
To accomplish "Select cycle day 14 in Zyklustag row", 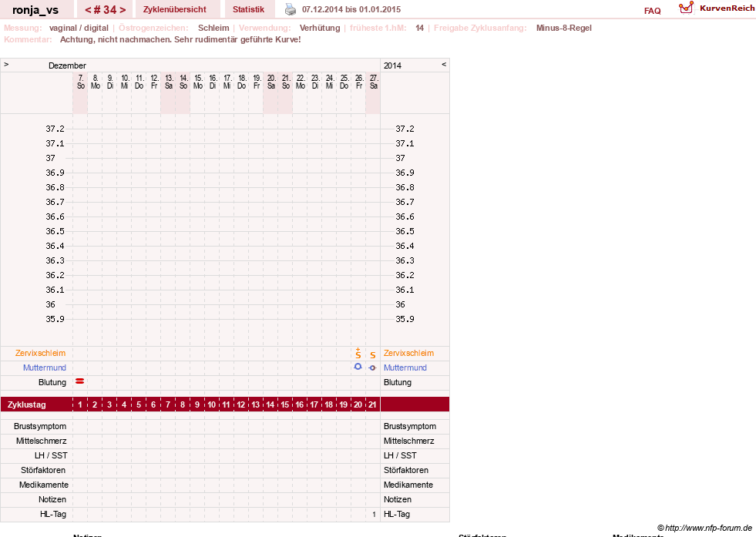I will (270, 404).
